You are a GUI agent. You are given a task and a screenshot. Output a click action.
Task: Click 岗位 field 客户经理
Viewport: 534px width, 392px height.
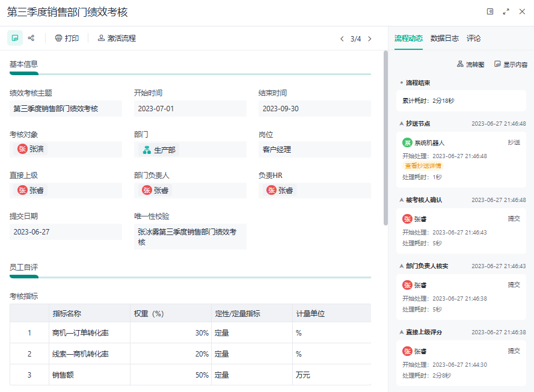[x=315, y=150]
